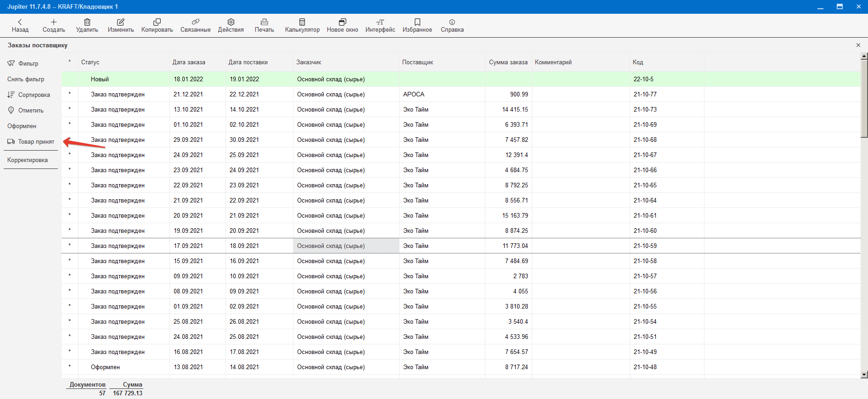Image resolution: width=868 pixels, height=399 pixels.
Task: Click amount 3 810.28
Action: click(x=517, y=306)
